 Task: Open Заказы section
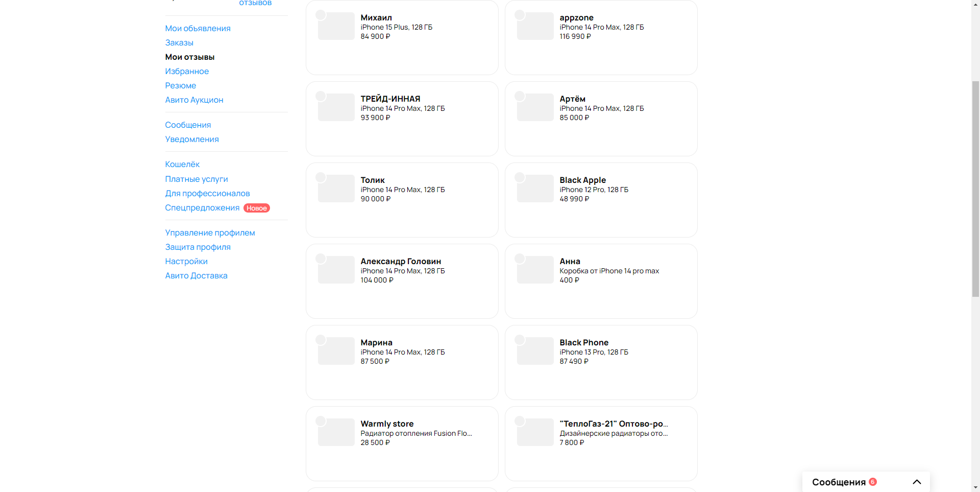tap(179, 43)
